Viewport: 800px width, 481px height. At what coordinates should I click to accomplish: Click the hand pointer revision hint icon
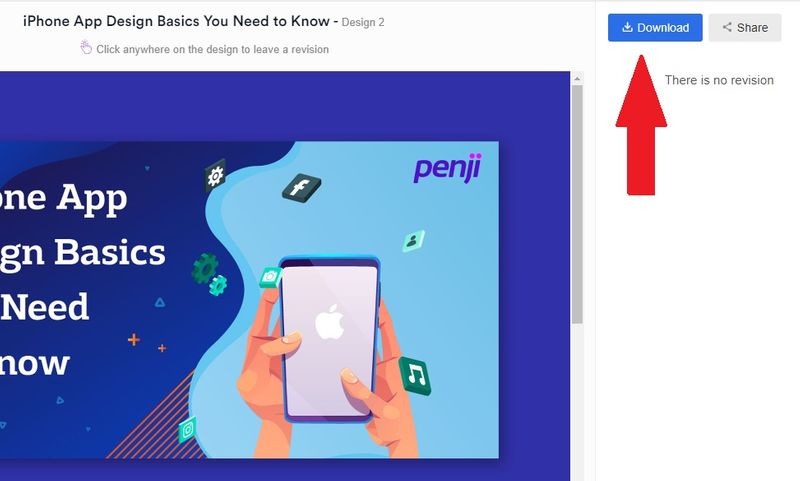(86, 47)
